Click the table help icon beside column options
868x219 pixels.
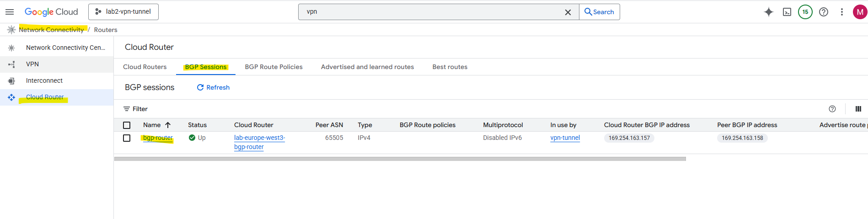tap(832, 109)
